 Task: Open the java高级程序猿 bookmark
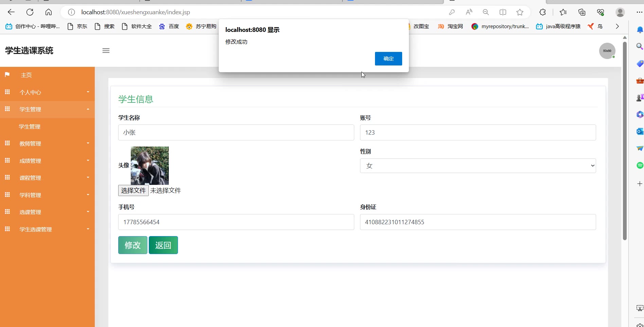pos(558,26)
